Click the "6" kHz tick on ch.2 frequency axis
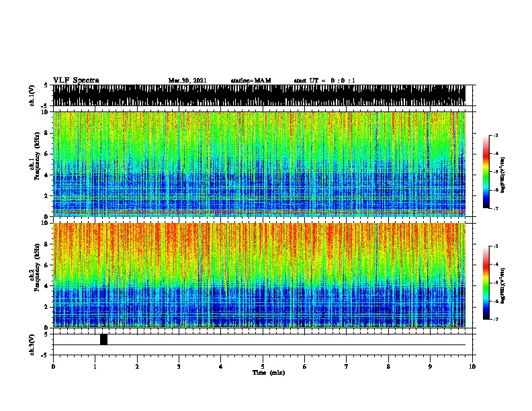 47,265
